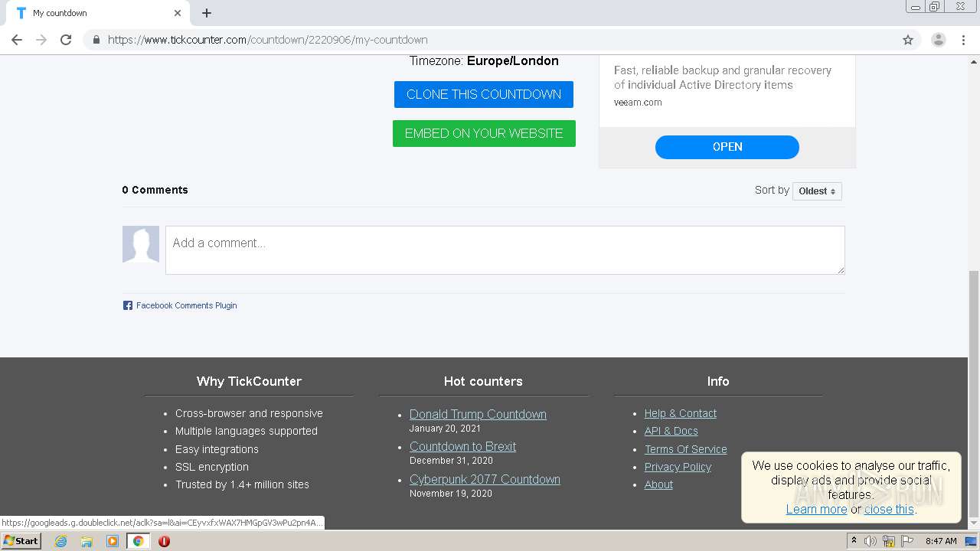
Task: Open the Privacy Policy link
Action: pyautogui.click(x=678, y=467)
